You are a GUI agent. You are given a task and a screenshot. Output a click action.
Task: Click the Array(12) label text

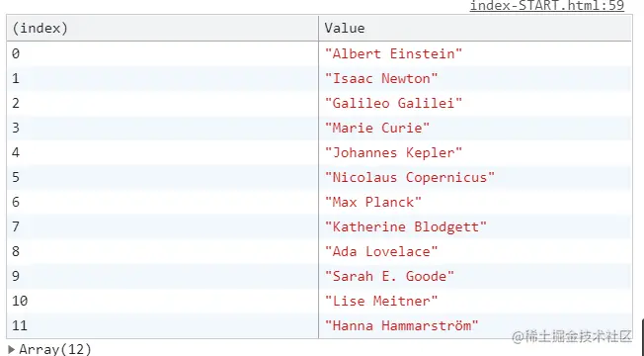pos(55,349)
